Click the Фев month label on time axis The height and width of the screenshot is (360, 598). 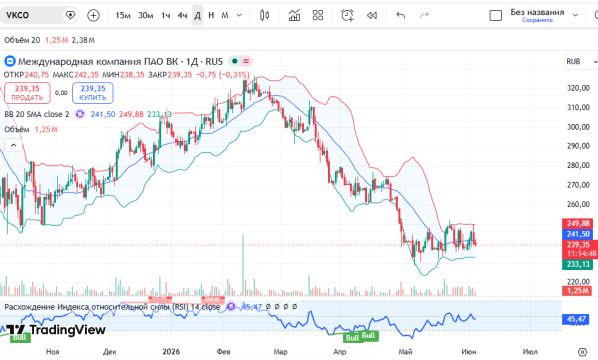[223, 352]
